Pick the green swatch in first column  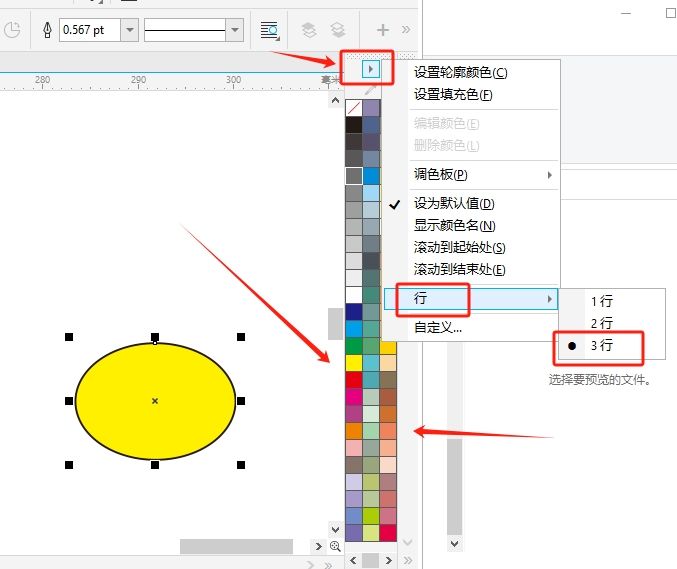(354, 345)
